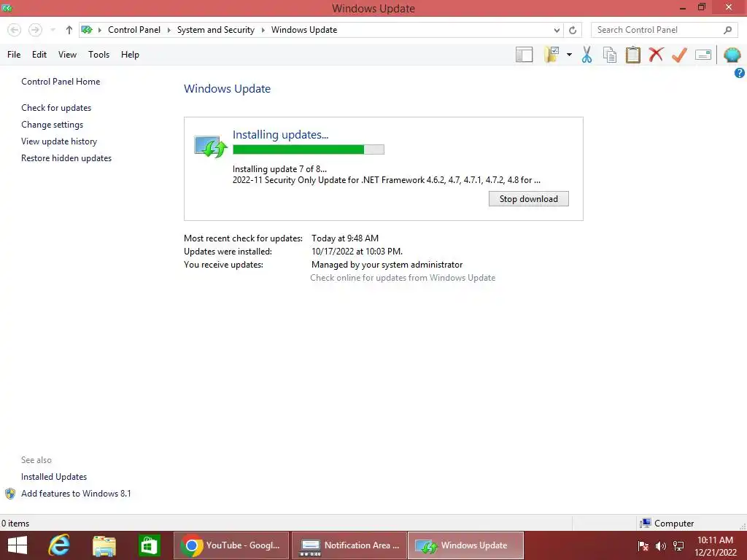
Task: Expand the arrow after Control Panel breadcrumb
Action: pyautogui.click(x=169, y=30)
